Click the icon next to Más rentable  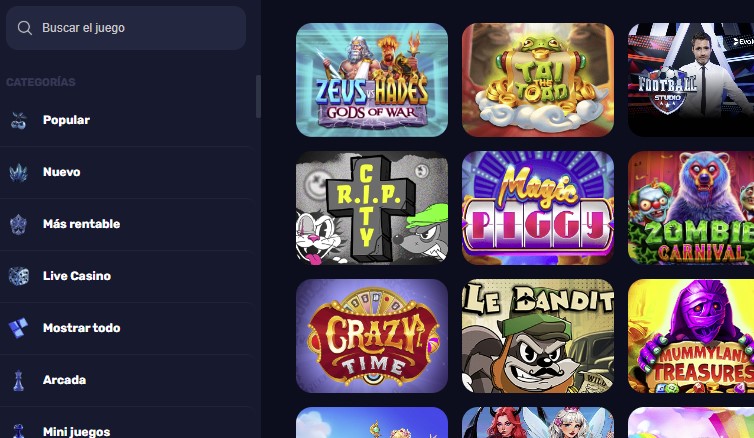[19, 224]
